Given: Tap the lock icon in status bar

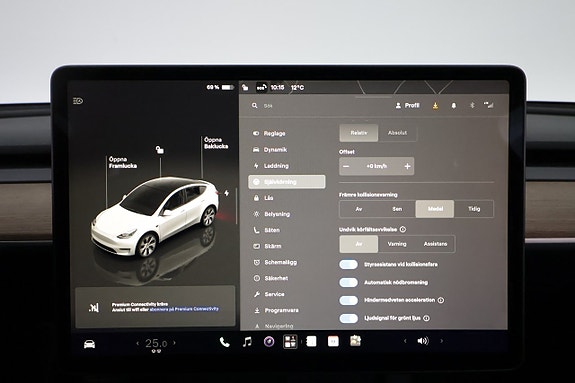Looking at the screenshot, I should pyautogui.click(x=245, y=87).
